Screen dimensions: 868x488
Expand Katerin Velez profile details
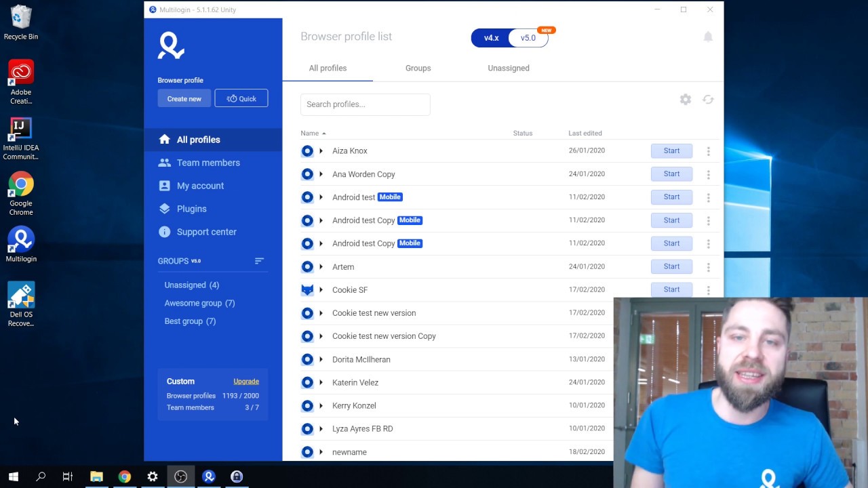pos(321,382)
